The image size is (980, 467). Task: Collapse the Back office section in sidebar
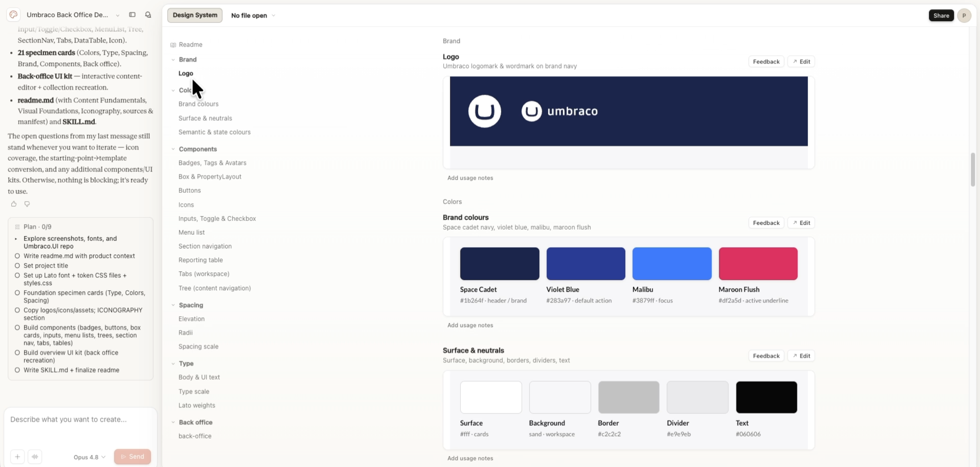(x=173, y=422)
